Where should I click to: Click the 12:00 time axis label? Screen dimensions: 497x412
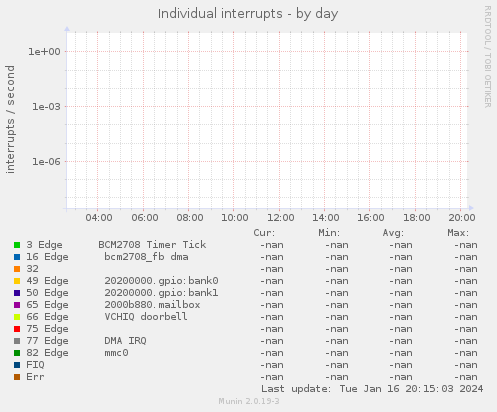click(x=281, y=218)
